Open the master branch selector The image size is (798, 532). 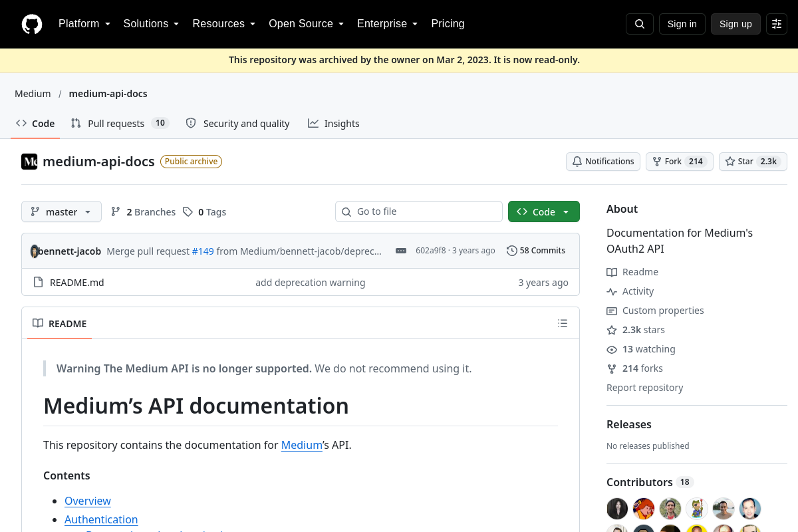pos(61,211)
